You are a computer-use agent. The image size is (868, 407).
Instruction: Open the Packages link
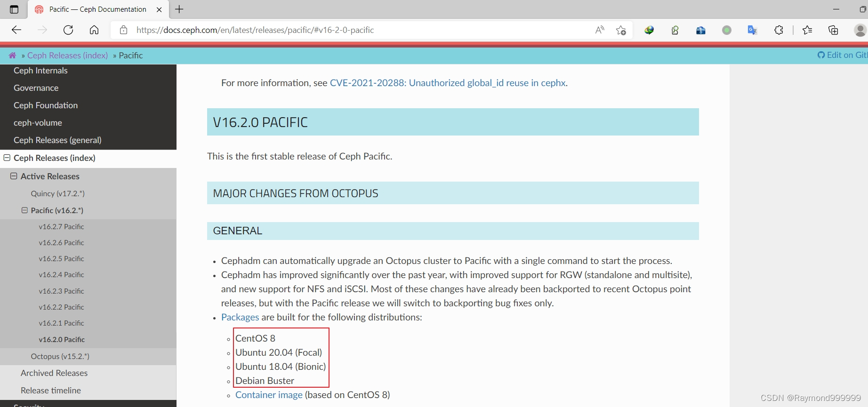pyautogui.click(x=240, y=317)
